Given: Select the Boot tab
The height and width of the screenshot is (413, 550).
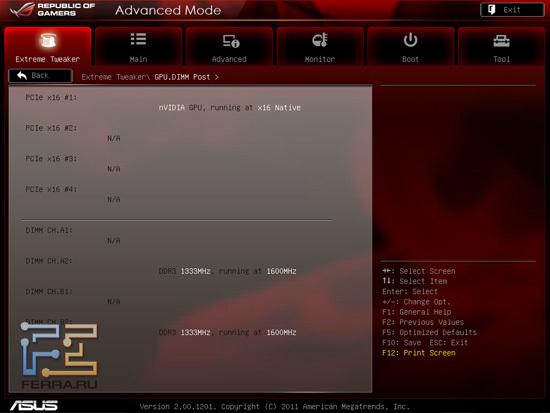Looking at the screenshot, I should pyautogui.click(x=410, y=46).
